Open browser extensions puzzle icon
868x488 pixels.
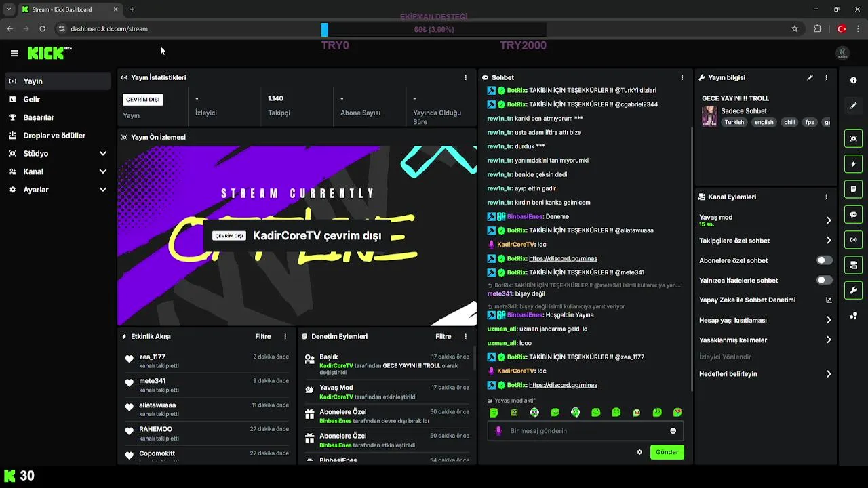(817, 28)
